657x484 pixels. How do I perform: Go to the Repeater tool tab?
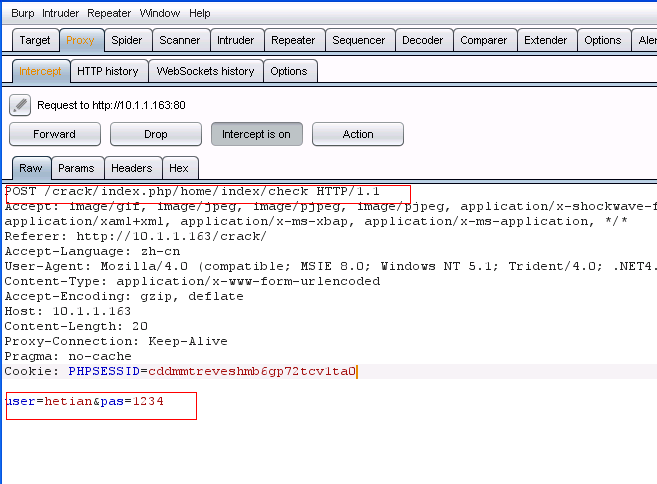coord(293,40)
